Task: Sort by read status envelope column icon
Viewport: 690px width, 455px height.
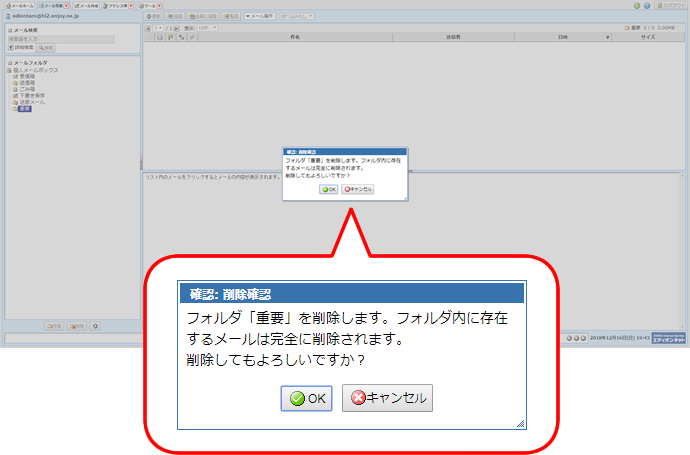Action: 160,37
